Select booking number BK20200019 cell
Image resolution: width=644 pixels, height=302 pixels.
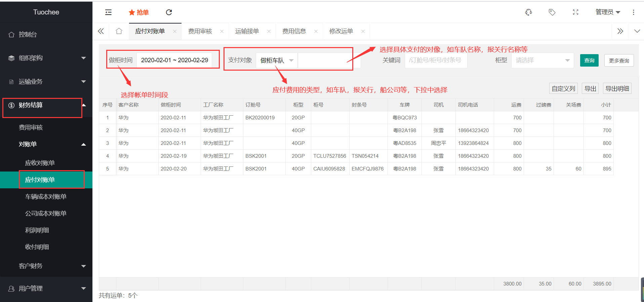pyautogui.click(x=264, y=118)
